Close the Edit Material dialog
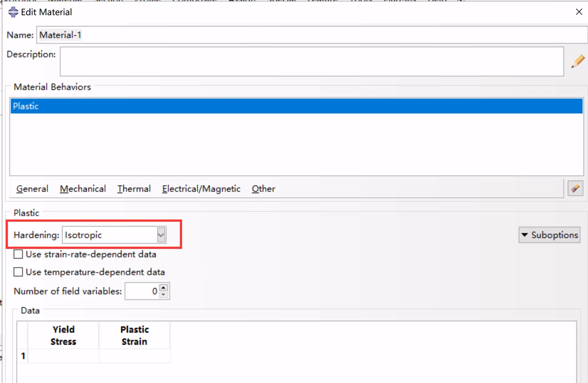Viewport: 588px width, 383px height. [x=579, y=12]
